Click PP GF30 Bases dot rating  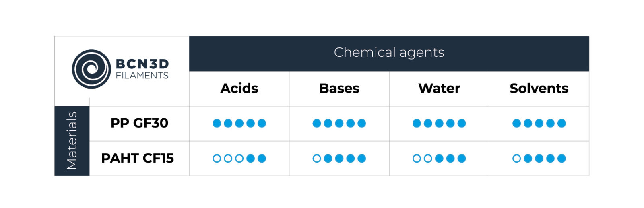[x=339, y=123]
